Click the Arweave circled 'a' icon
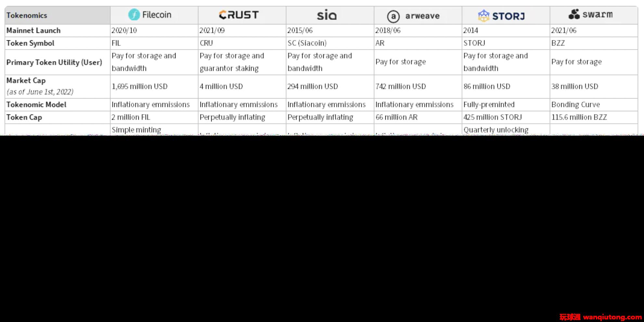The width and height of the screenshot is (644, 322). (x=393, y=16)
